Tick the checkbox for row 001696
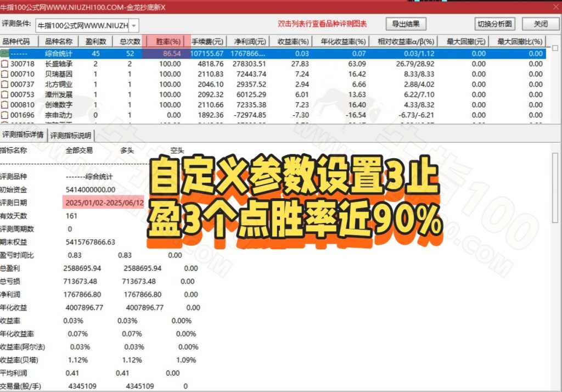The width and height of the screenshot is (562, 392). (4, 115)
